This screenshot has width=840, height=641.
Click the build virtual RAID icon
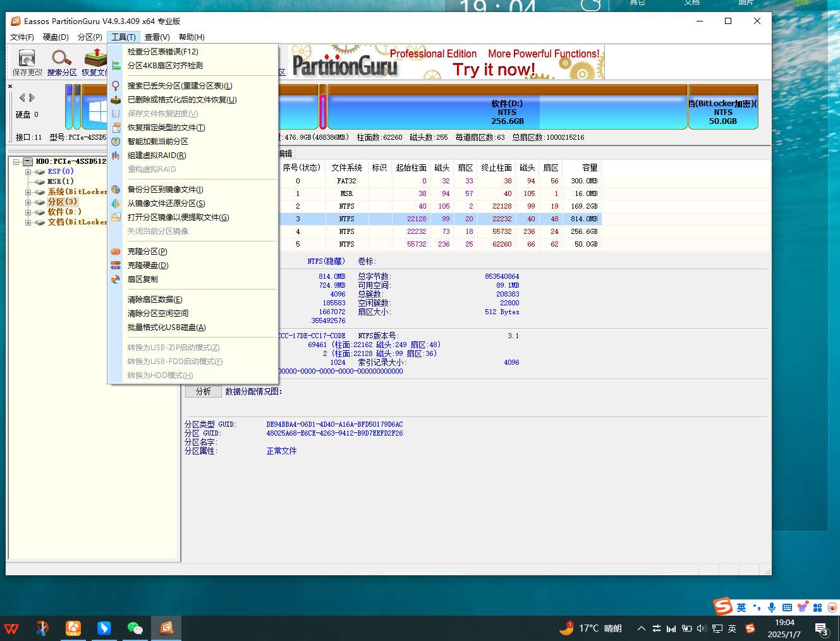(116, 156)
